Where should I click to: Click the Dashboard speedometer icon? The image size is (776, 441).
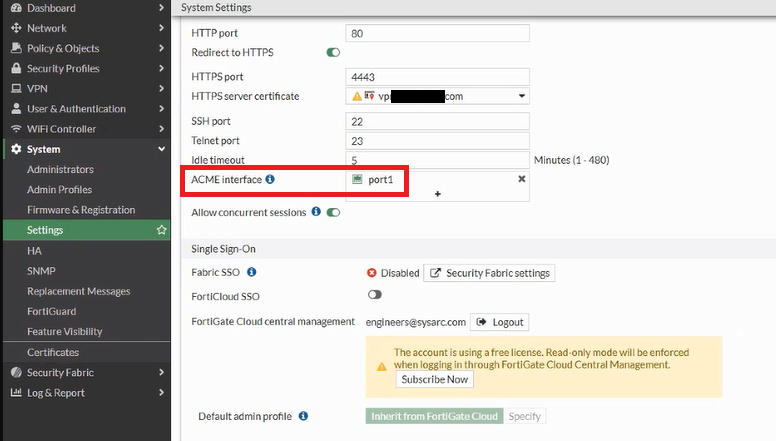click(16, 8)
